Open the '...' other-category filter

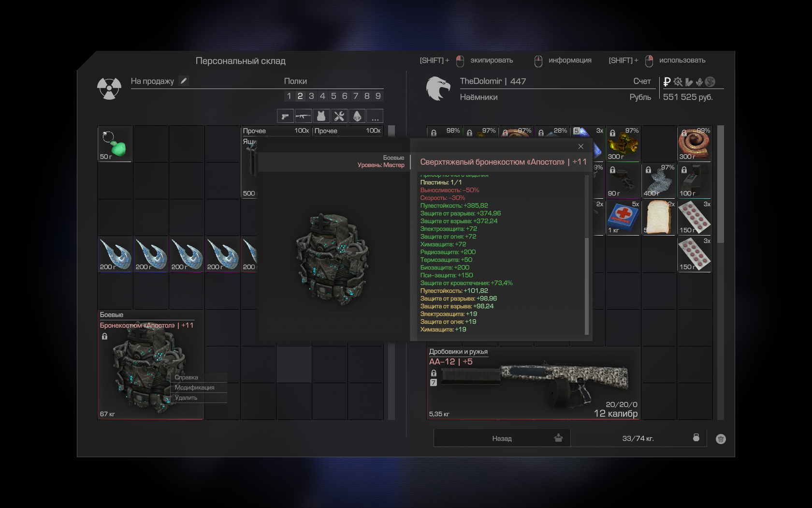click(375, 116)
